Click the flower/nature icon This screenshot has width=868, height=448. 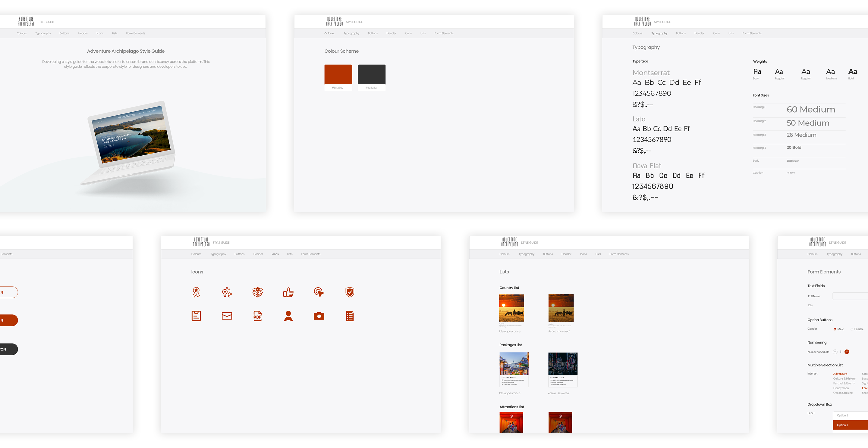(258, 292)
